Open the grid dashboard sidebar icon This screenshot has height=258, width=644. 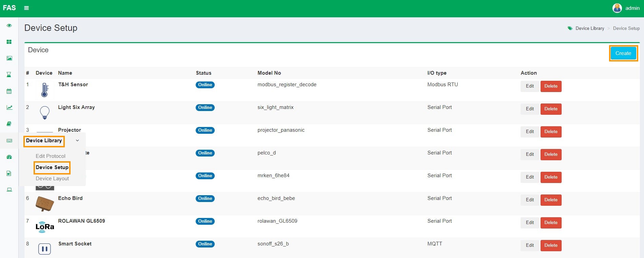9,42
